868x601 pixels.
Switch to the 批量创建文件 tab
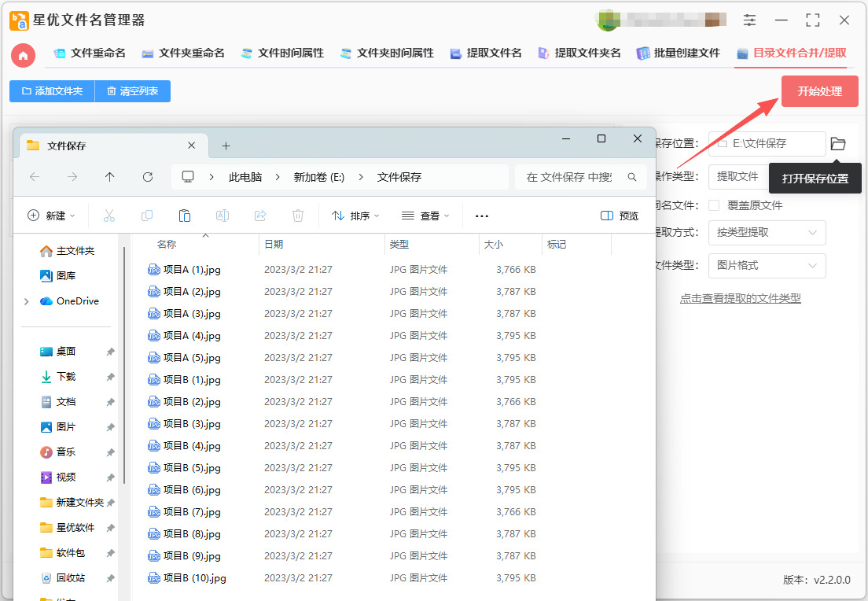click(679, 53)
